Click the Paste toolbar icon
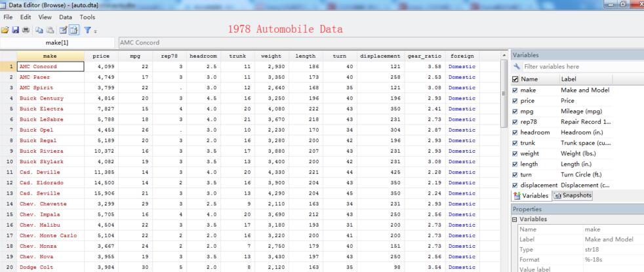 click(50, 30)
